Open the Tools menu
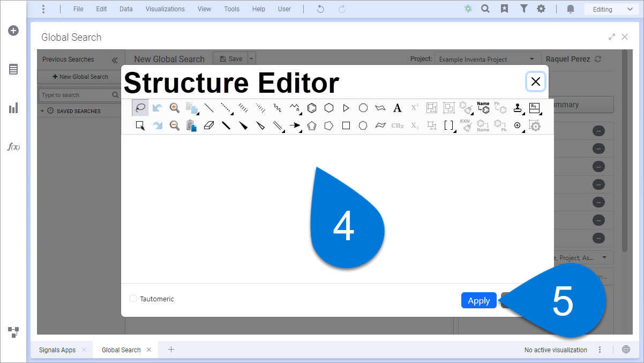This screenshot has width=644, height=363. click(232, 9)
